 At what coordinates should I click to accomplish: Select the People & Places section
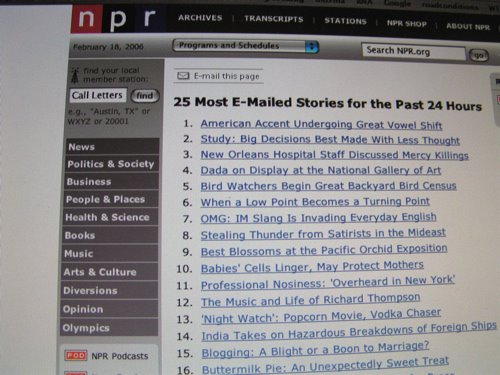[x=111, y=199]
